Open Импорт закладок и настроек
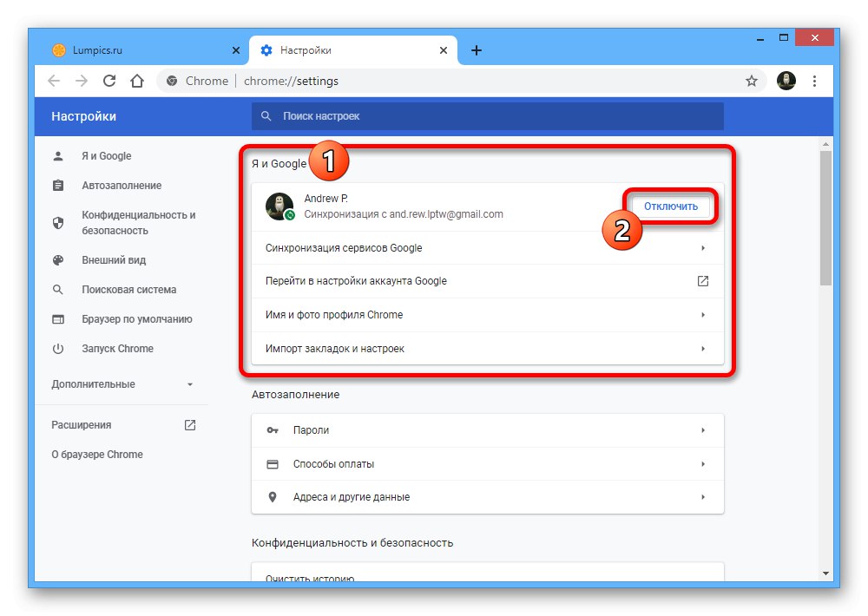 (x=488, y=349)
